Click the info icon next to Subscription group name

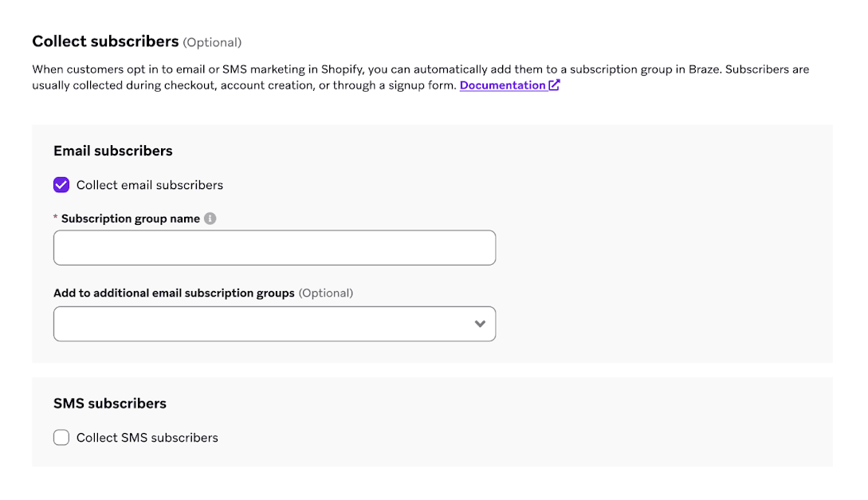point(210,219)
